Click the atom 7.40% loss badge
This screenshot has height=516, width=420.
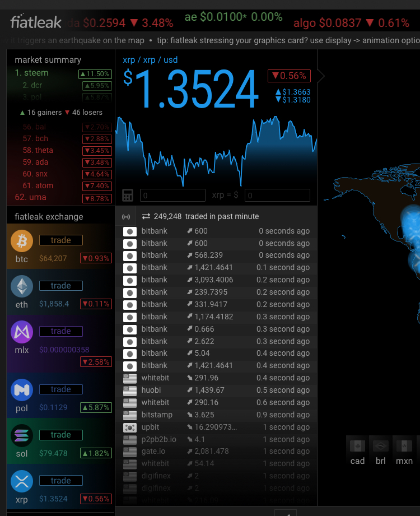(97, 186)
